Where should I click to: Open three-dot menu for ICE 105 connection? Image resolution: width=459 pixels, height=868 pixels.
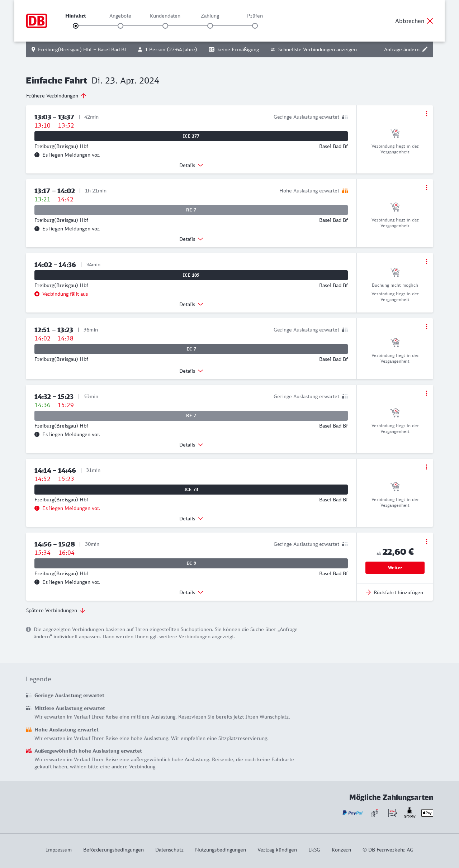[426, 261]
